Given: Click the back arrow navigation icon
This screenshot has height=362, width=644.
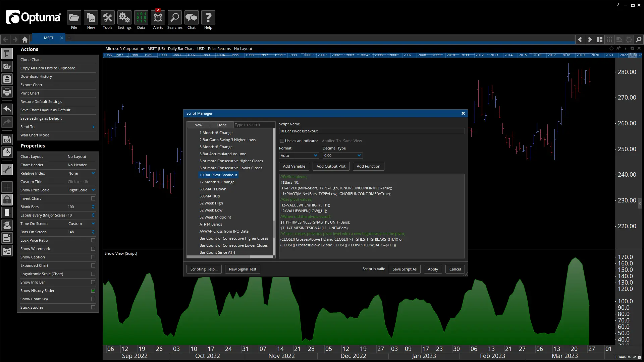Looking at the screenshot, I should 6,40.
